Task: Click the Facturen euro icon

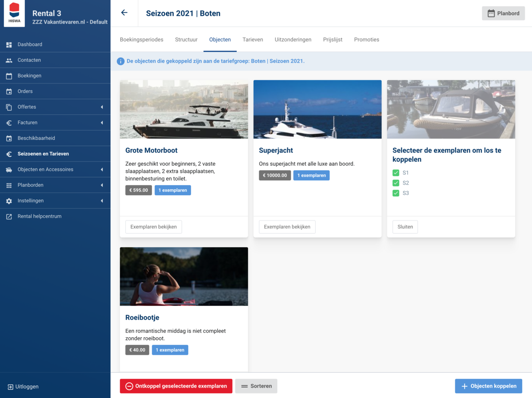Action: (9, 123)
